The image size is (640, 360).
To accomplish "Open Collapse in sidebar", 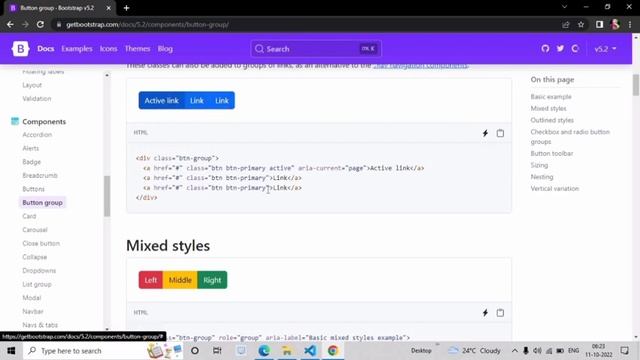I will coord(35,257).
